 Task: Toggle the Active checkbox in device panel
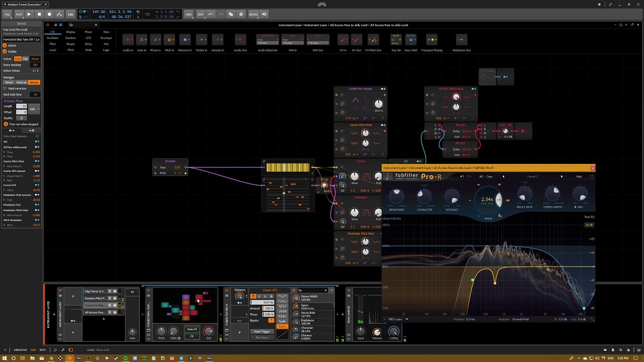5,45
